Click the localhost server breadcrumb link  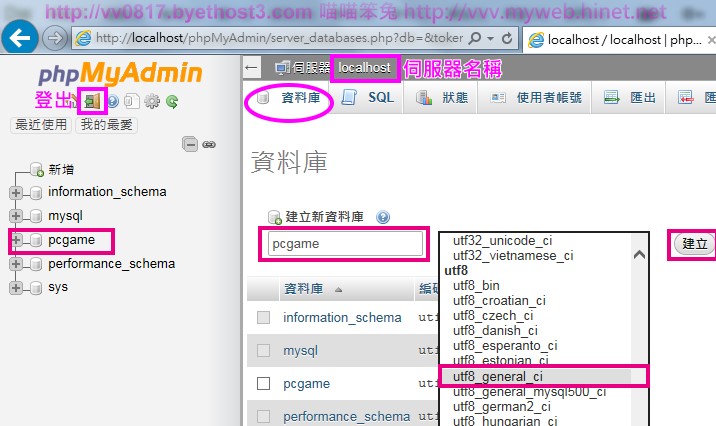pyautogui.click(x=364, y=68)
